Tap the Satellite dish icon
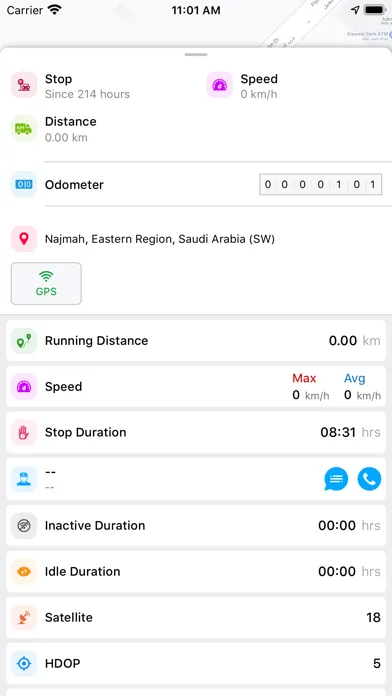 point(24,617)
